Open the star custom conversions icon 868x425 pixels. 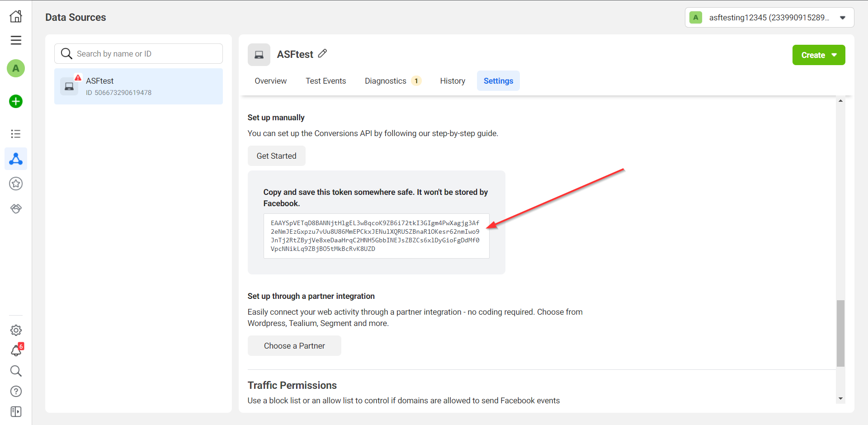click(x=16, y=184)
